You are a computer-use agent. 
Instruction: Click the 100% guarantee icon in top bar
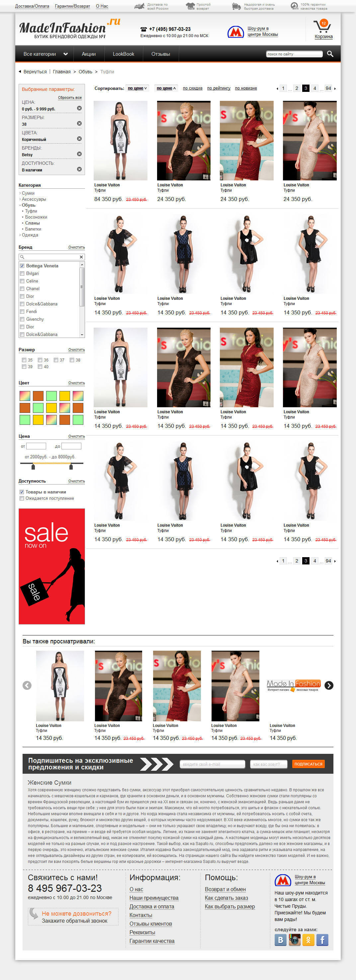tap(294, 6)
